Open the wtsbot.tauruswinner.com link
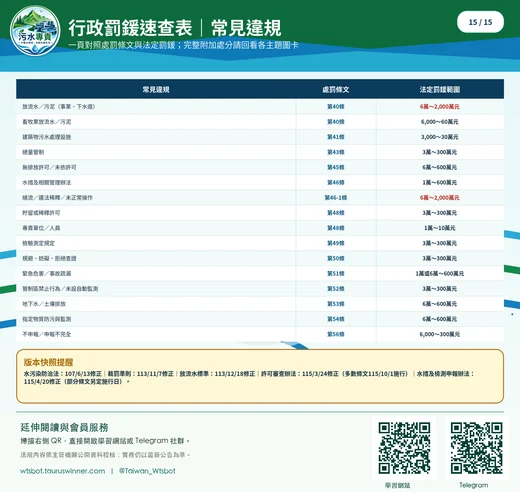 point(63,471)
